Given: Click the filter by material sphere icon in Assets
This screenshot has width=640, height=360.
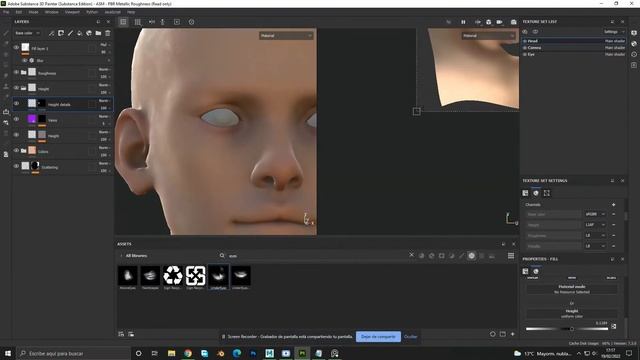Looking at the screenshot, I should [x=422, y=256].
